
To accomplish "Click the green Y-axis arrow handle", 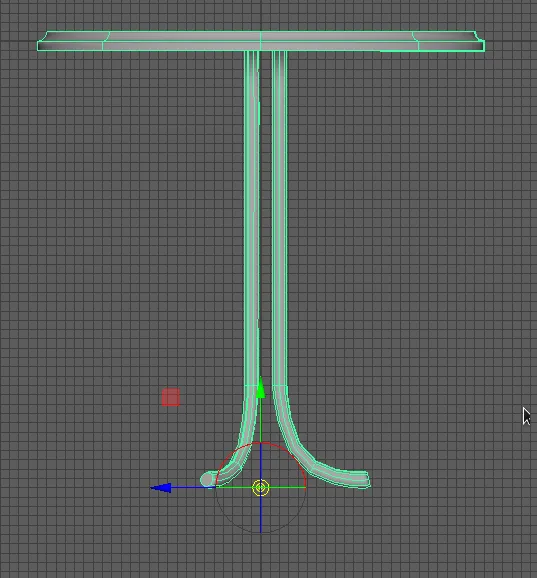I will (x=261, y=388).
